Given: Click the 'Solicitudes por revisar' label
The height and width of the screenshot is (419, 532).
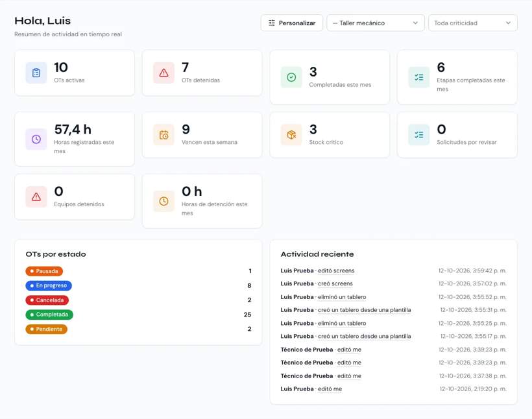Looking at the screenshot, I should (466, 142).
